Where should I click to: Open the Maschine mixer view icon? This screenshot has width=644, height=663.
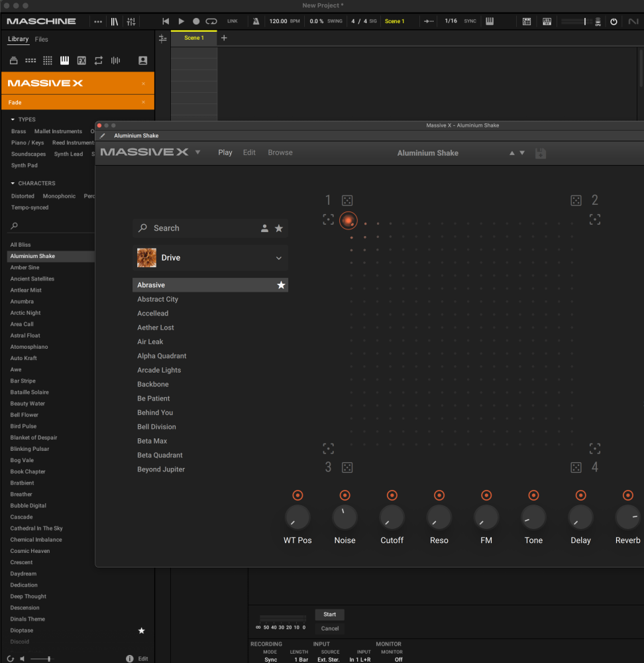[x=131, y=21]
